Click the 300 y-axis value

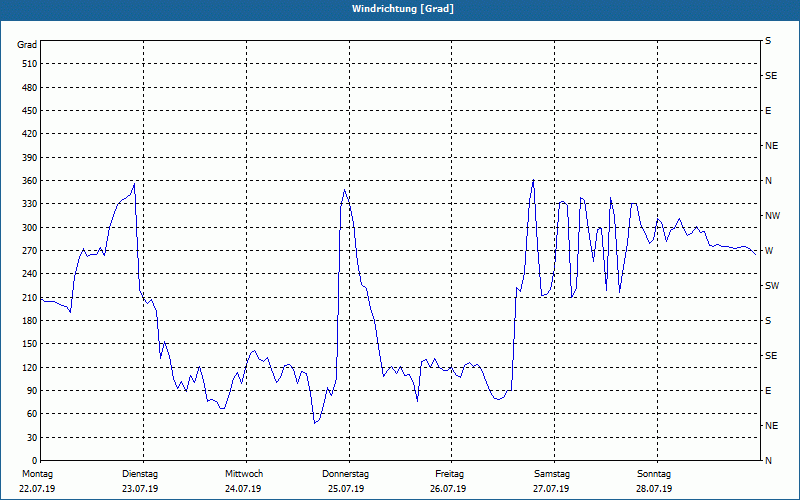(30, 228)
